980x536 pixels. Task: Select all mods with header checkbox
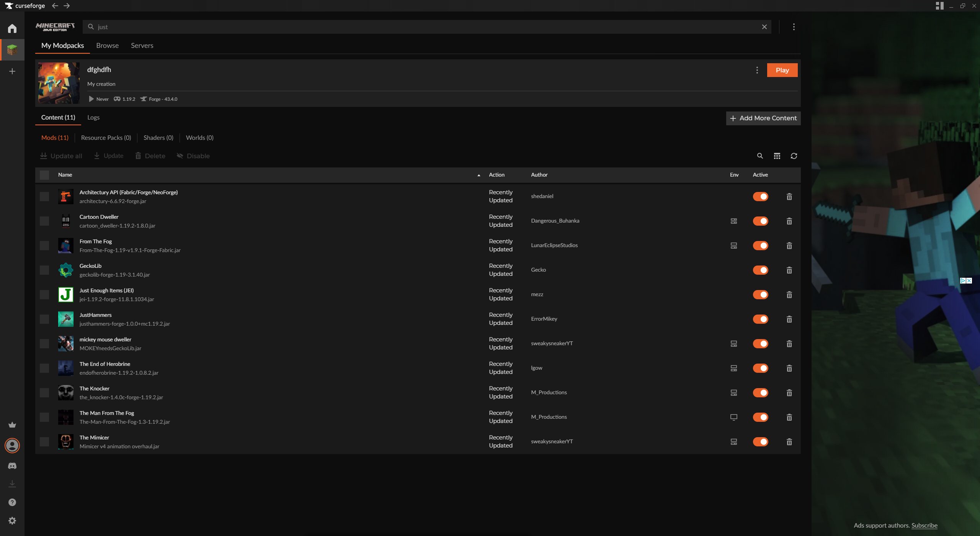44,175
